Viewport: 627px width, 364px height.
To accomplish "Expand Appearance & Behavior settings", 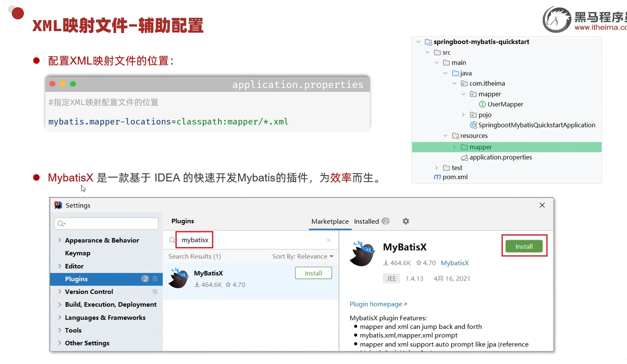I will click(x=60, y=240).
